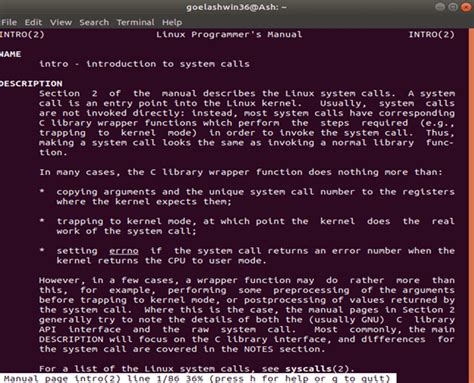Click the line 'where the kernel expects them;'
Viewport: 474px width, 383px height.
point(144,202)
